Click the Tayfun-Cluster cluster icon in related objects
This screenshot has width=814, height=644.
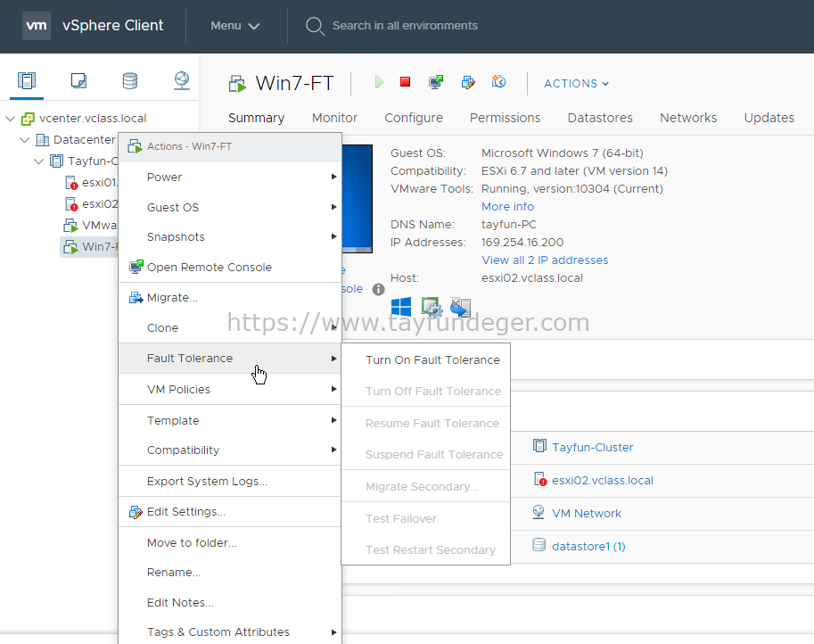click(x=539, y=446)
